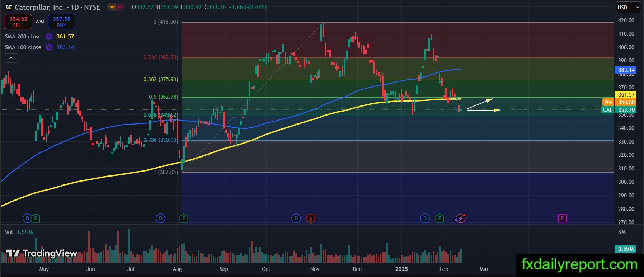Open the dividend D marker left of May
Image resolution: width=644 pixels, height=277 pixels.
(27, 218)
